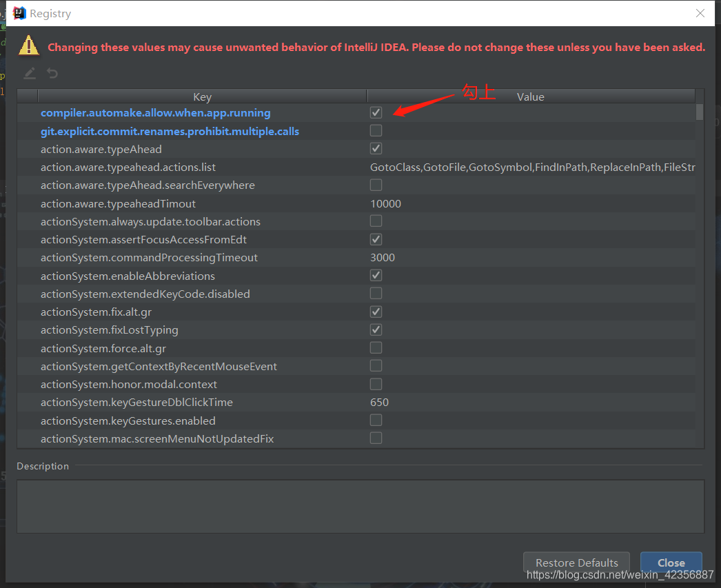Select action.aware.typeaheadTimout key
The height and width of the screenshot is (588, 721).
pos(118,203)
